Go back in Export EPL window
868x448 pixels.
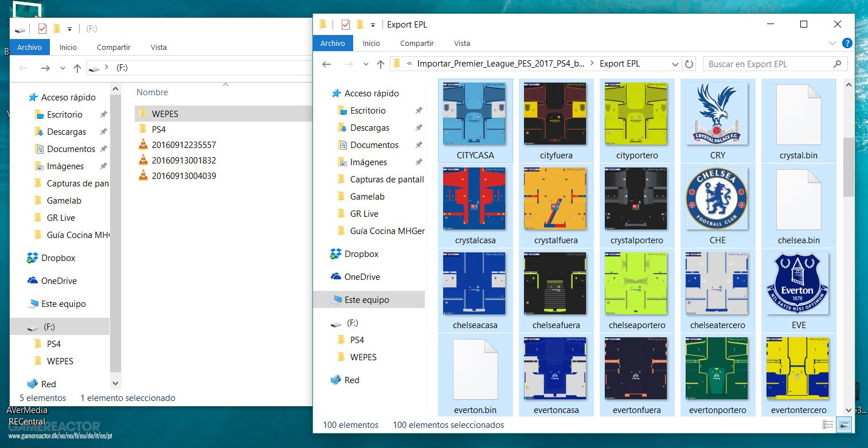click(x=327, y=64)
